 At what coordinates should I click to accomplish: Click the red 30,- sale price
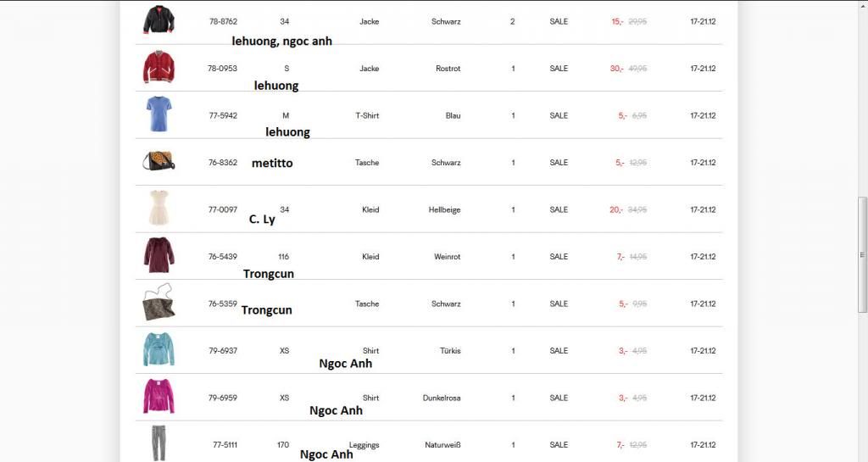tap(616, 69)
